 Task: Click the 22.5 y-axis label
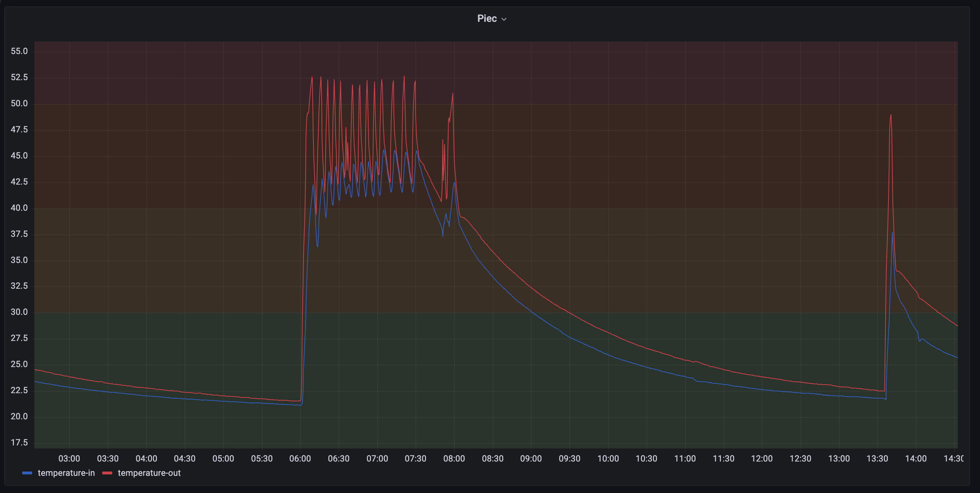pos(19,390)
